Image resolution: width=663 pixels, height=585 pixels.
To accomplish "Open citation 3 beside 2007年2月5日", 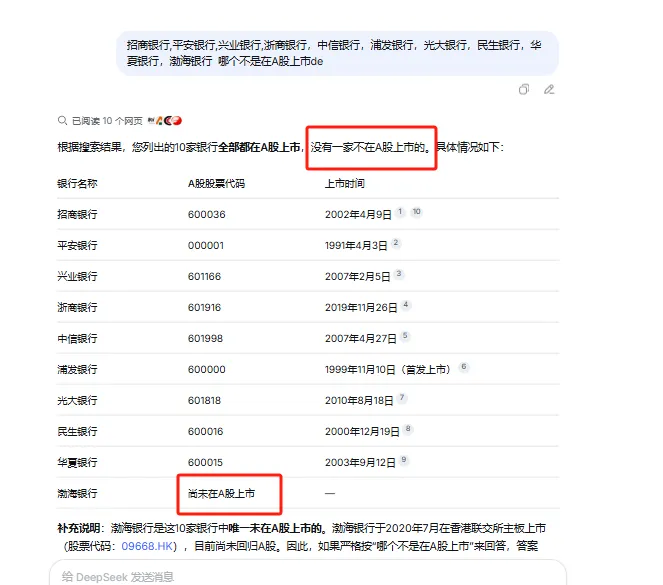I will [x=399, y=273].
